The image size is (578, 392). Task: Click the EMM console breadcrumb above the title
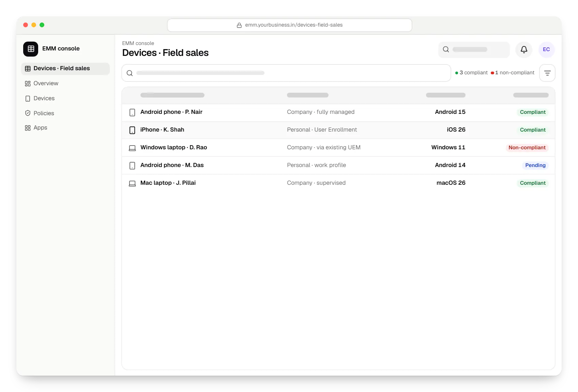tap(138, 43)
